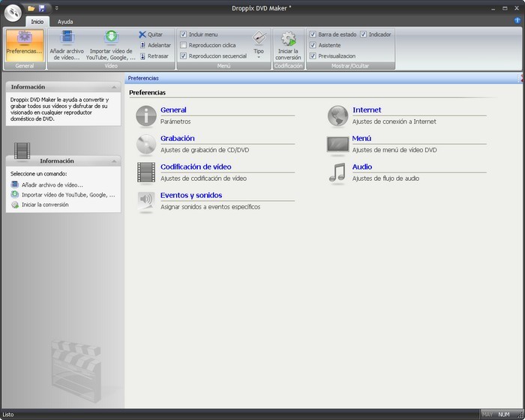Click 'Asignar sonidos a eventos específicos' text
Image resolution: width=525 pixels, height=420 pixels.
[x=210, y=207]
